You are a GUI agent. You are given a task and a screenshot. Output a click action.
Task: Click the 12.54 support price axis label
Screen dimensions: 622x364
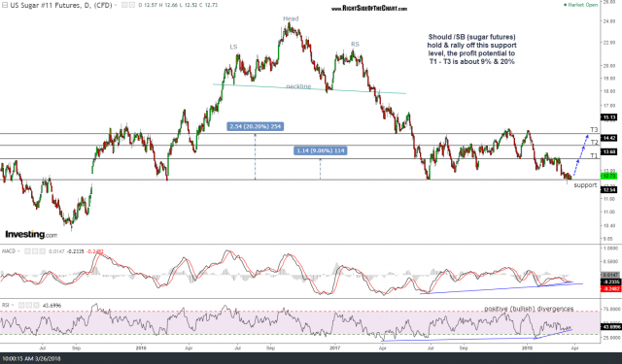(x=609, y=190)
